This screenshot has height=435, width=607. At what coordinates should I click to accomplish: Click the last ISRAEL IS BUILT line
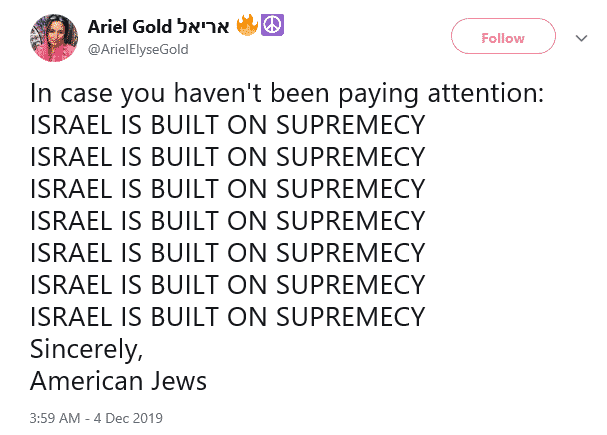click(227, 317)
